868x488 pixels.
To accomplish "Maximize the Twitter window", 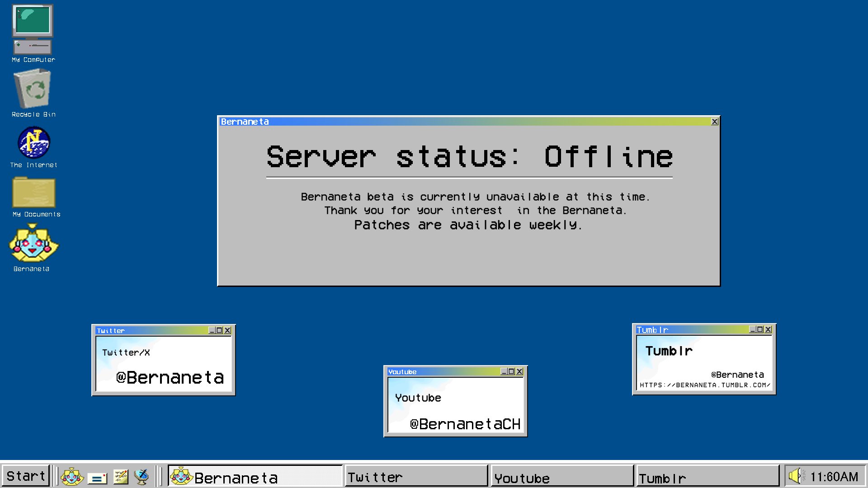I will (219, 330).
